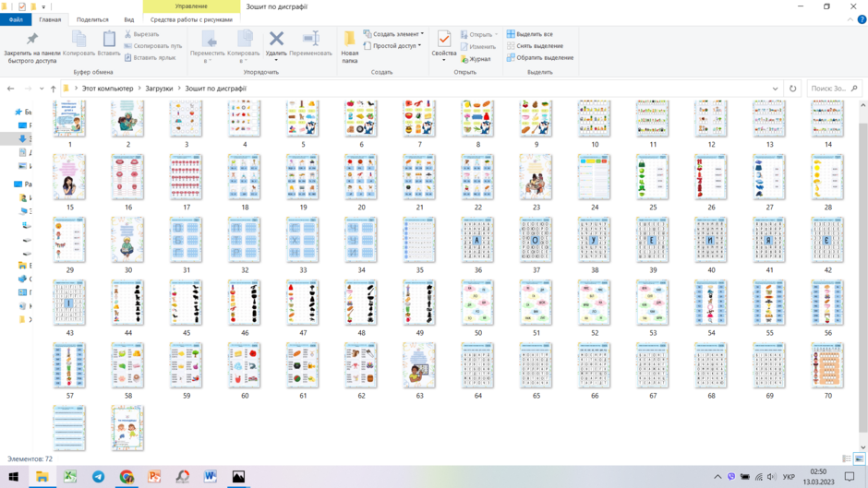The height and width of the screenshot is (488, 868).
Task: Open Chrome from the taskbar
Action: (x=127, y=476)
